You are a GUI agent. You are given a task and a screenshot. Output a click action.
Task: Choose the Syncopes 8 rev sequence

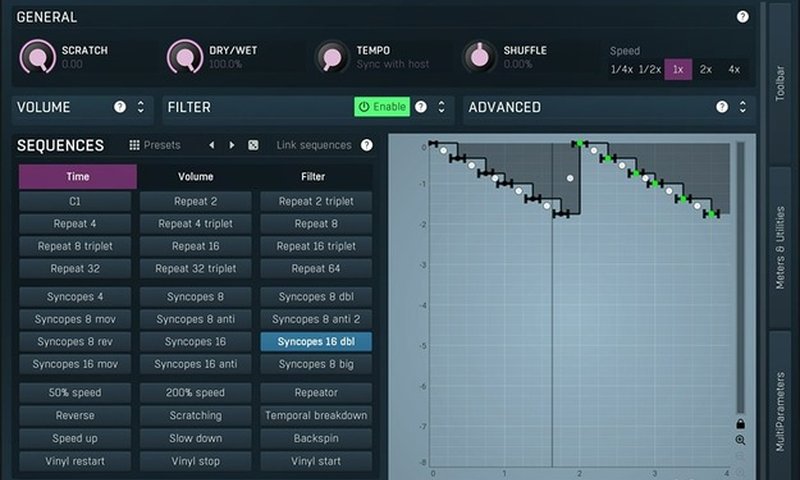point(77,342)
